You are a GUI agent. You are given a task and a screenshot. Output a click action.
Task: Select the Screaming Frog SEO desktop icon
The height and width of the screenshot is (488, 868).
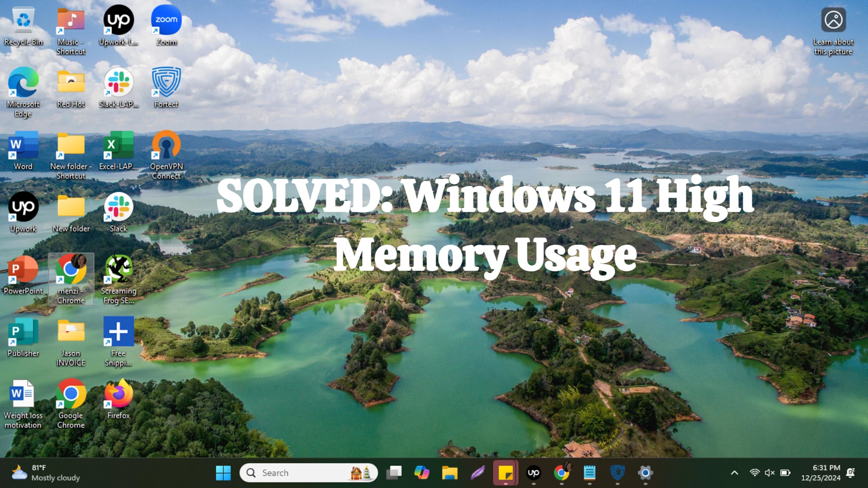point(118,270)
